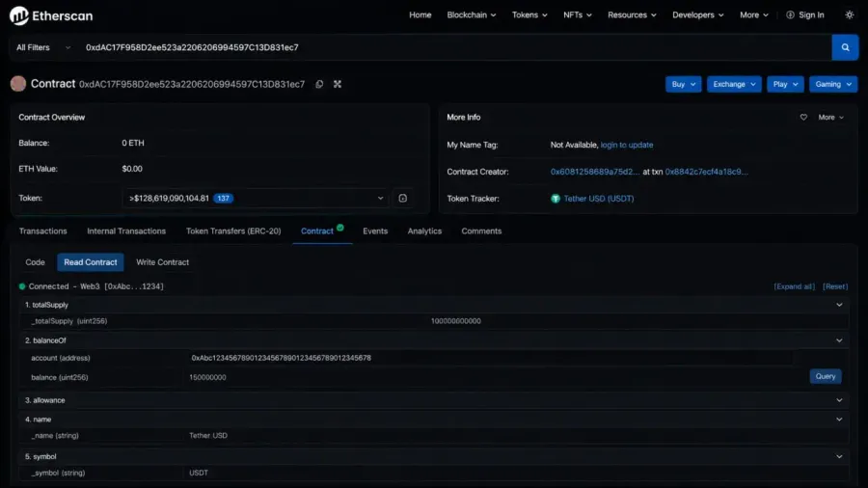The image size is (868, 488).
Task: Switch to Token Transfers (ERC-20) tab
Action: (233, 231)
